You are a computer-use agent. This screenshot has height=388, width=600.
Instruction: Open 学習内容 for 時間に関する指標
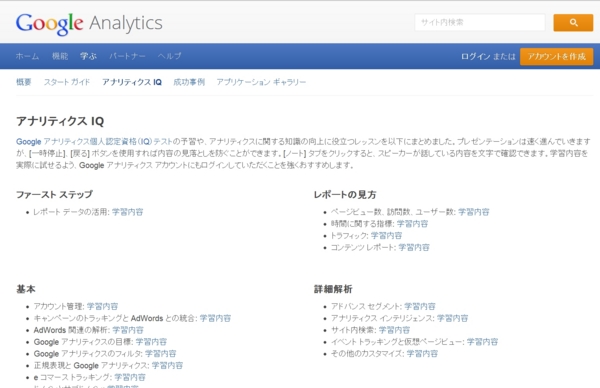point(412,224)
